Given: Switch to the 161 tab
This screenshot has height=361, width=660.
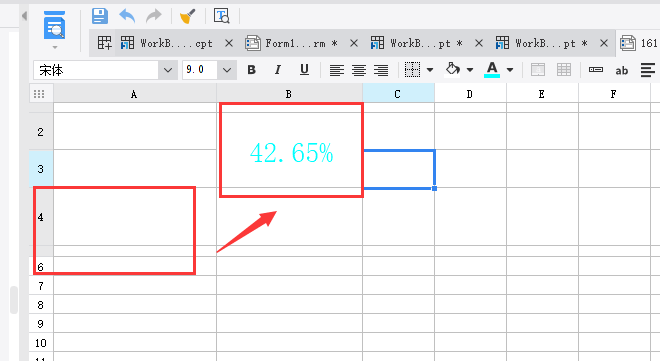Looking at the screenshot, I should pos(639,43).
